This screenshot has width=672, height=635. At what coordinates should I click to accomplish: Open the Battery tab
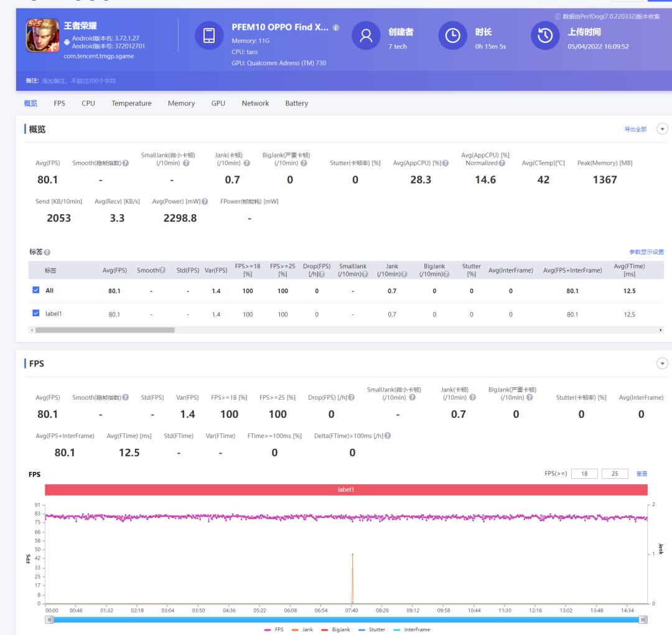(x=296, y=103)
